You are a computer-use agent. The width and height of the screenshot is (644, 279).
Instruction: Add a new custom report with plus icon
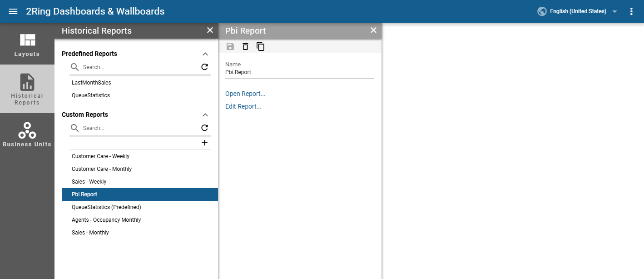[204, 143]
